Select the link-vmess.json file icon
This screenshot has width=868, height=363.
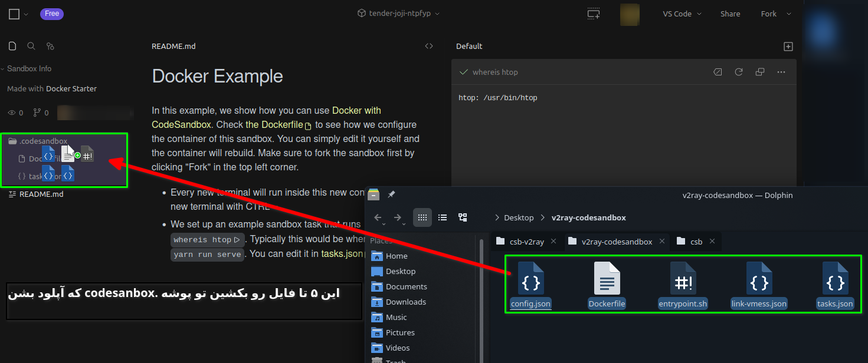pos(759,278)
